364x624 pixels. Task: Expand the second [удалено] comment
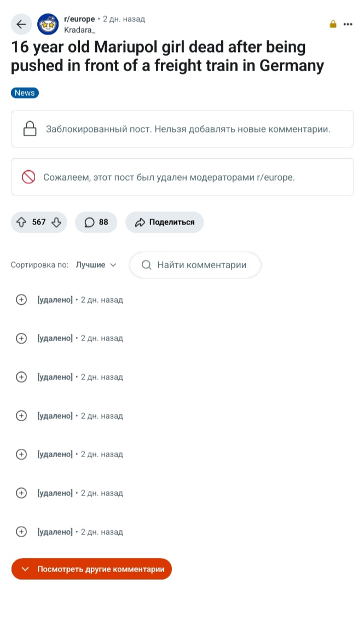click(21, 338)
